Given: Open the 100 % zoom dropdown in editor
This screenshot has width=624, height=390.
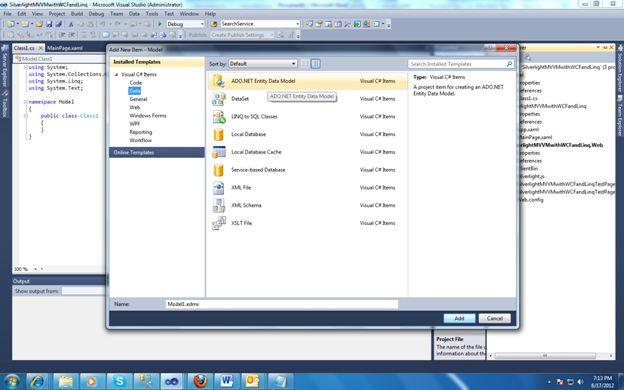Looking at the screenshot, I should 35,269.
